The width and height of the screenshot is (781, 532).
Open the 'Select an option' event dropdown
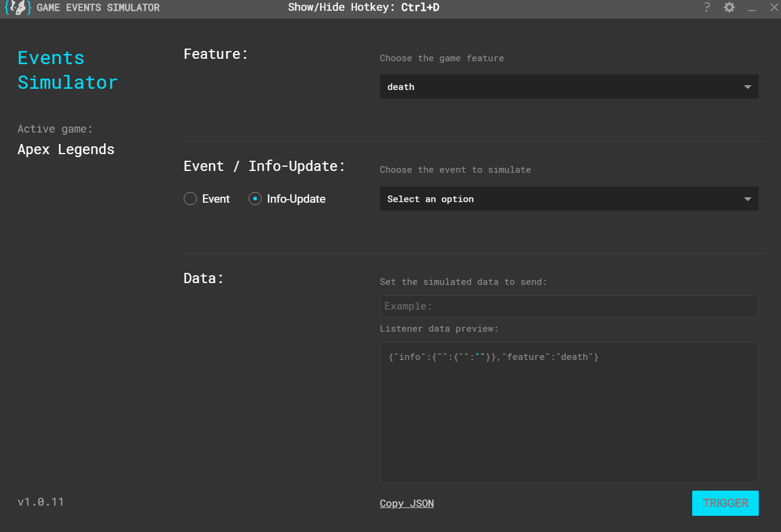569,199
